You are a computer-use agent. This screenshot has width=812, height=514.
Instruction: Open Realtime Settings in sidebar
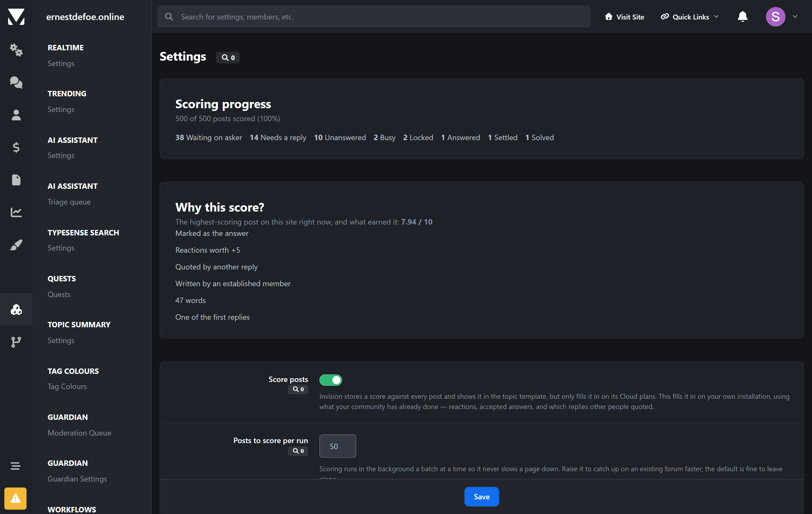click(61, 63)
